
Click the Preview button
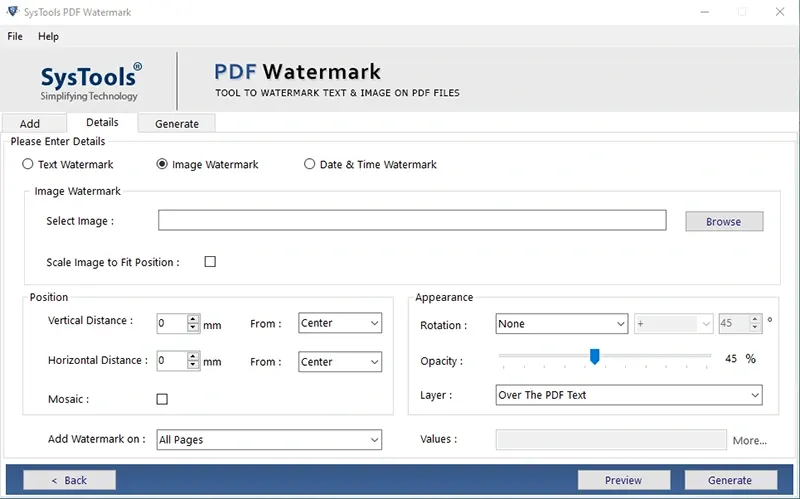[623, 480]
